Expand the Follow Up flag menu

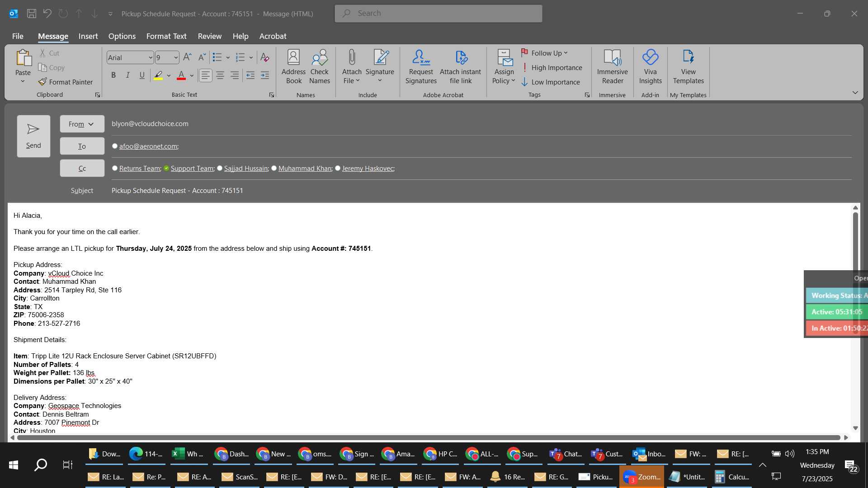coord(544,53)
